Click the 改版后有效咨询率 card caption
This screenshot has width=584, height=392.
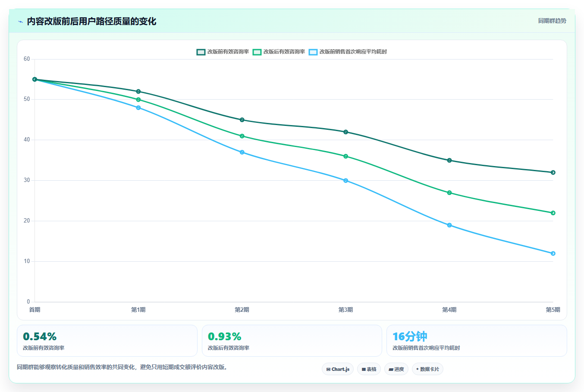coord(229,348)
